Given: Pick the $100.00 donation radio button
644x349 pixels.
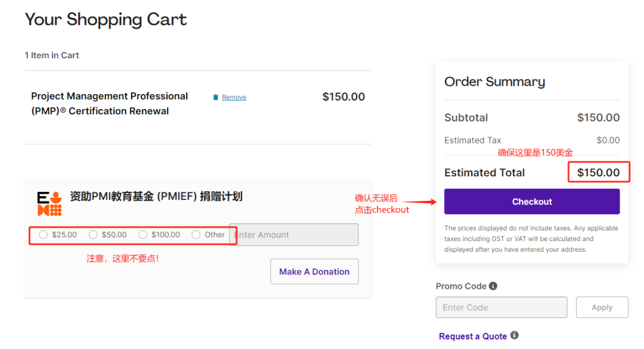Looking at the screenshot, I should click(x=143, y=235).
